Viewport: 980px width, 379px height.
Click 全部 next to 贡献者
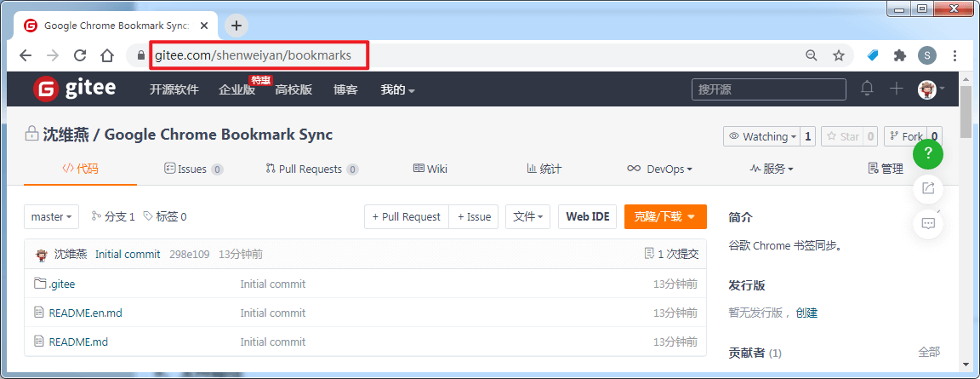tap(929, 352)
